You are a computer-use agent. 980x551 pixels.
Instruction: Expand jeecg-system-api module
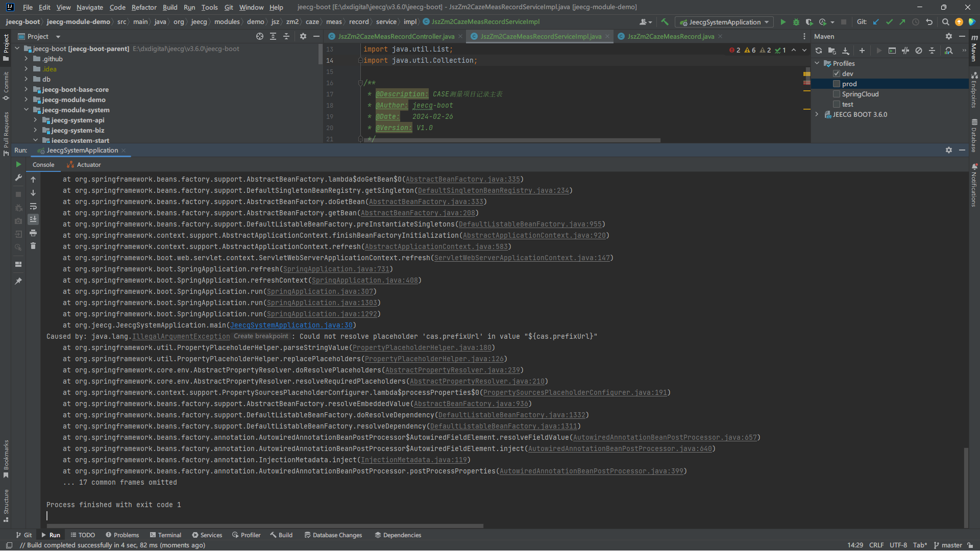pyautogui.click(x=35, y=120)
